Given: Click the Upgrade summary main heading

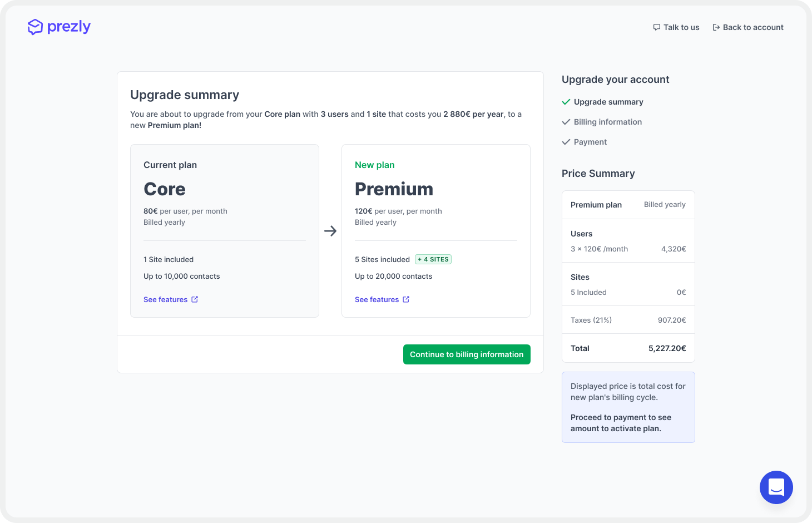Looking at the screenshot, I should point(185,95).
